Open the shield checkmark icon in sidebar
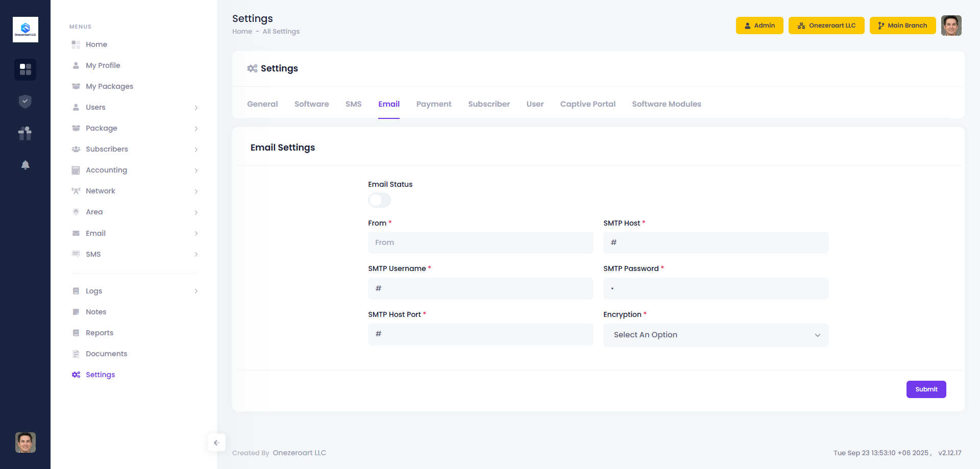The width and height of the screenshot is (980, 469). [25, 102]
